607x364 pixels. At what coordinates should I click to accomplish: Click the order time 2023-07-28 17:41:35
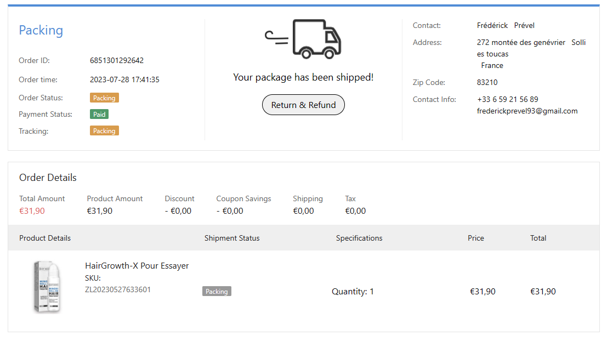pos(124,80)
